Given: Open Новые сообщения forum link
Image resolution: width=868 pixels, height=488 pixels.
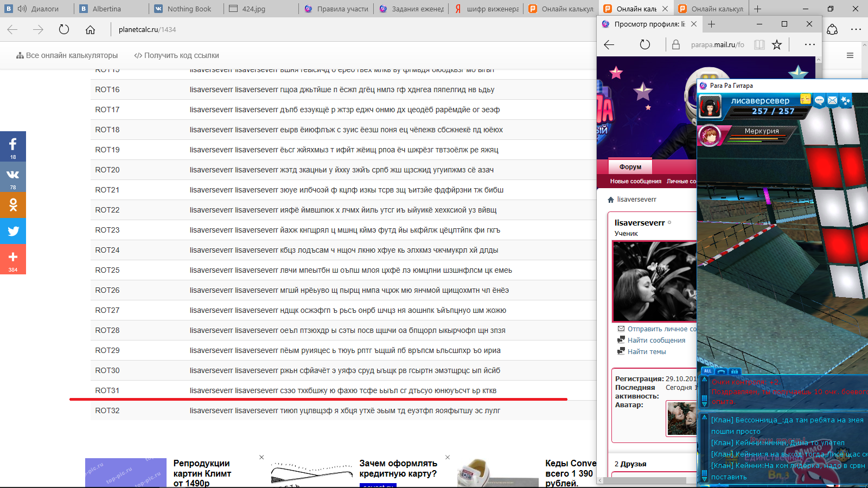Looking at the screenshot, I should click(x=635, y=182).
